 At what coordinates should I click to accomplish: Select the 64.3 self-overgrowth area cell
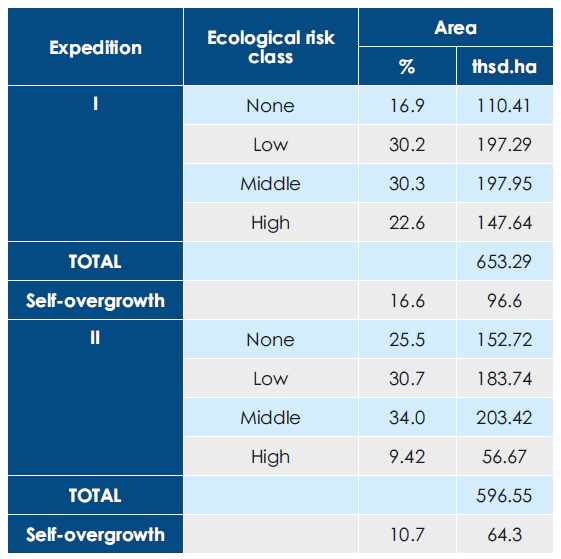505,535
